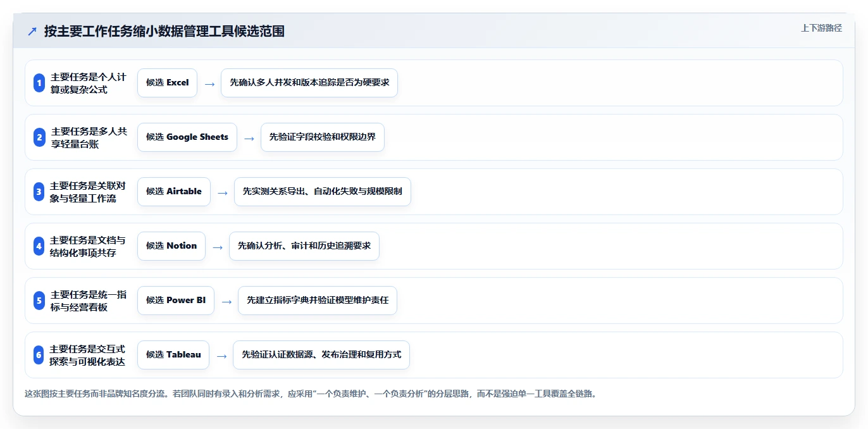Click 先验证字段校验和权限边界 box
This screenshot has height=429, width=868.
pos(323,137)
